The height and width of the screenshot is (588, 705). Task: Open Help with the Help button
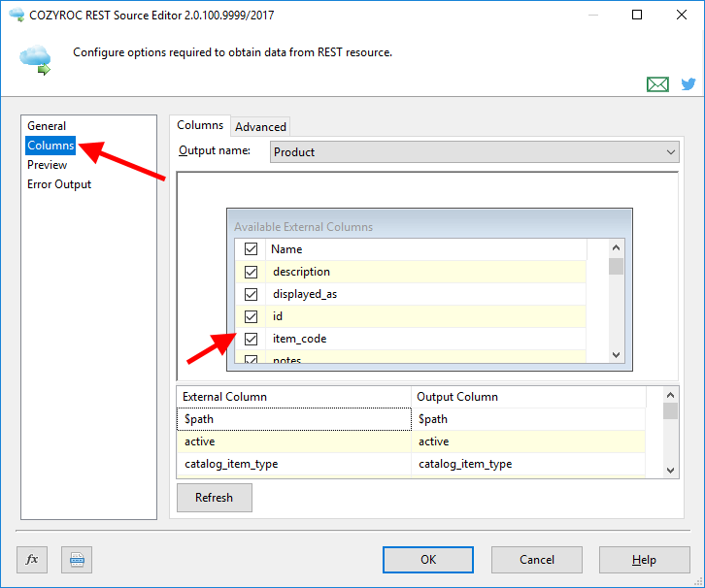(x=644, y=560)
